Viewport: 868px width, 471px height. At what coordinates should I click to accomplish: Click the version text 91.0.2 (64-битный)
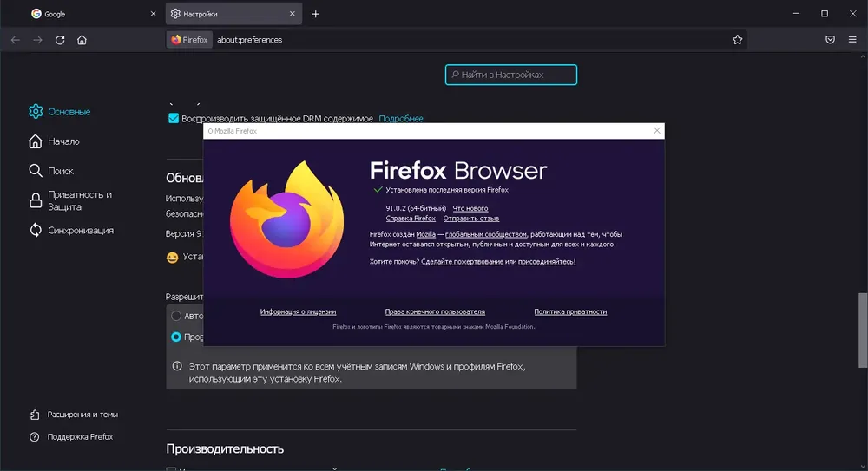[x=416, y=209]
